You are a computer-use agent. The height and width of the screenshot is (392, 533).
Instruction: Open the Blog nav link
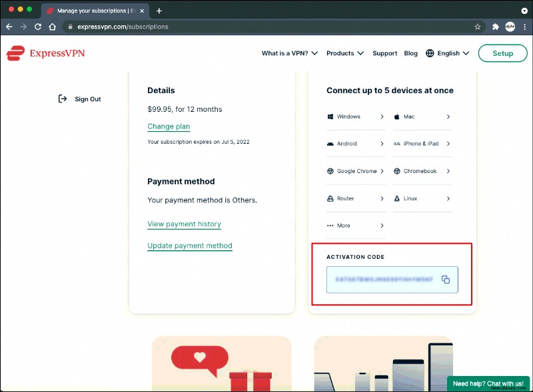(x=410, y=53)
